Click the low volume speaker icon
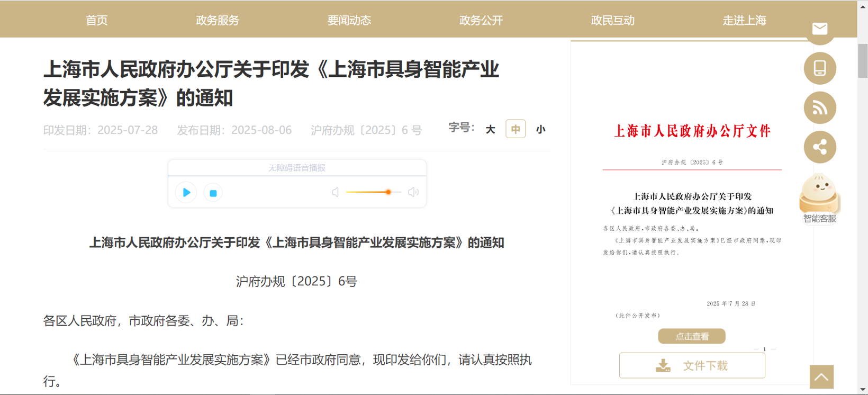The height and width of the screenshot is (395, 868). (335, 192)
